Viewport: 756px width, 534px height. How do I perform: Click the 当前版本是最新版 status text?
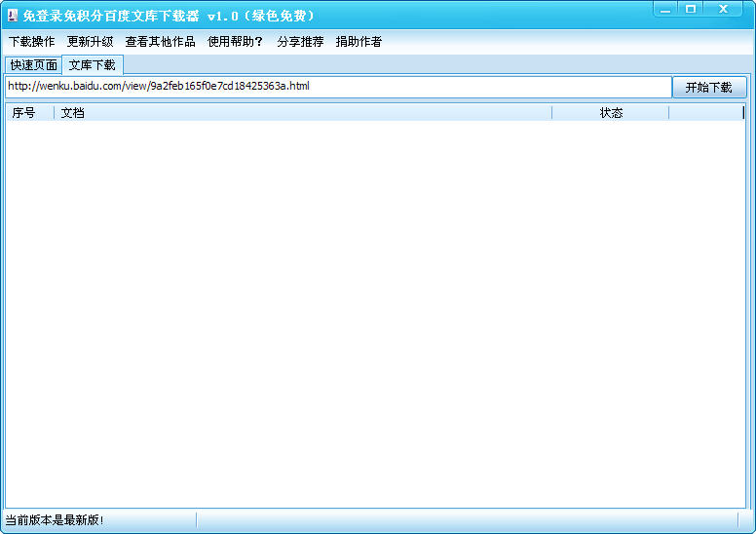point(55,520)
